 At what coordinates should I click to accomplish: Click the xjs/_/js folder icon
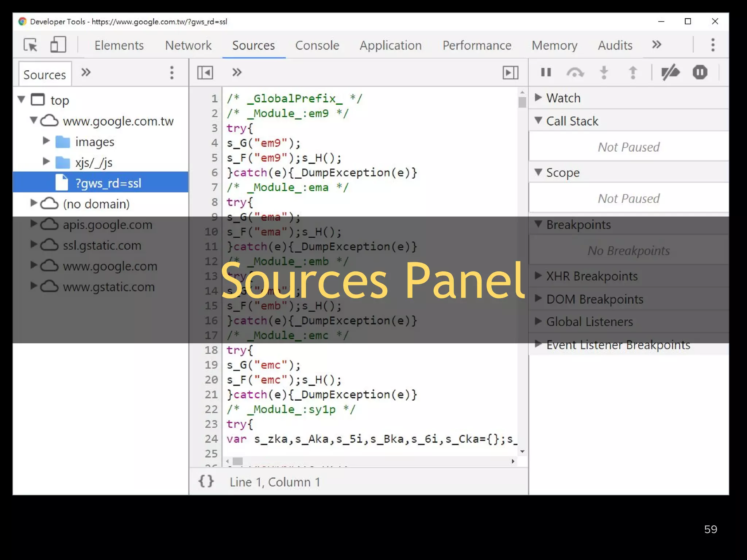pyautogui.click(x=63, y=162)
